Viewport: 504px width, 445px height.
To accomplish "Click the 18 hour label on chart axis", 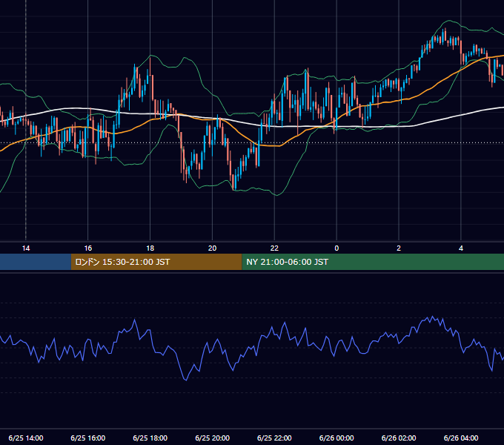I will click(x=150, y=248).
